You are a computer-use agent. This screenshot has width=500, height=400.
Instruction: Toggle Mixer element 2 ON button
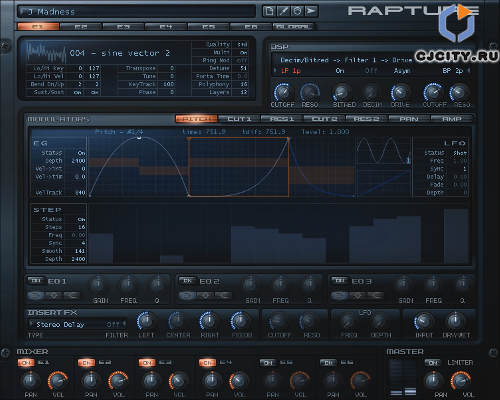click(86, 363)
